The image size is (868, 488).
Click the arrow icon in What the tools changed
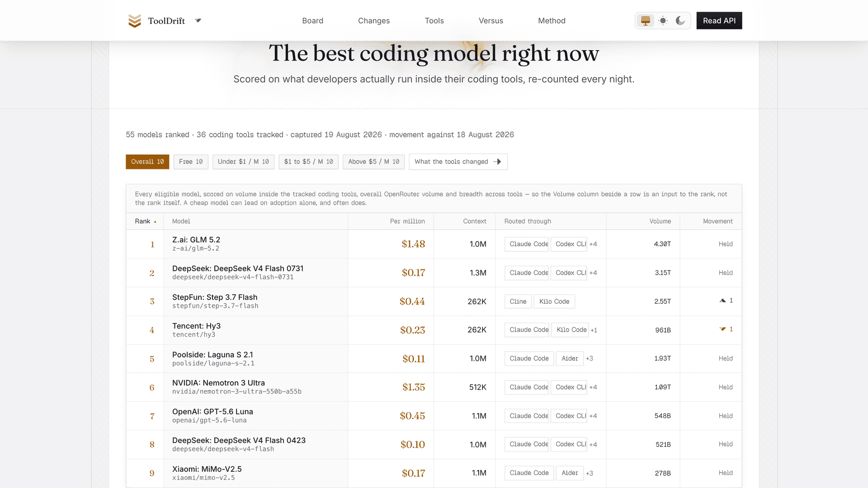497,162
